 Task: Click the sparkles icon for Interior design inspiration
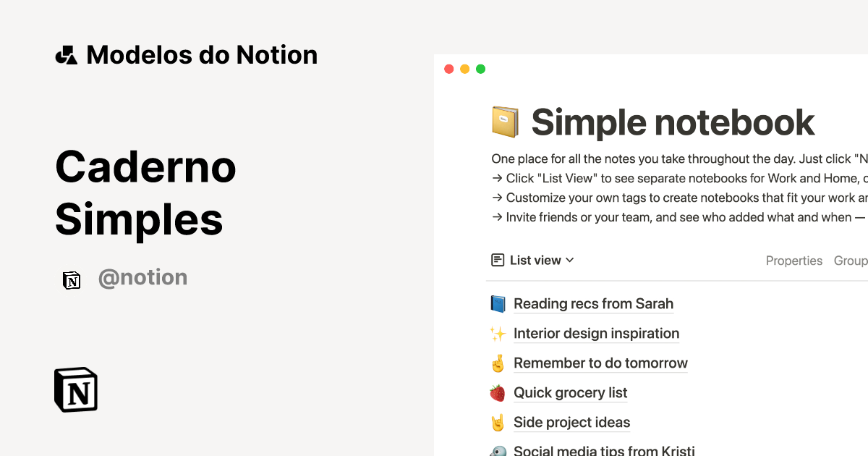[x=498, y=333]
